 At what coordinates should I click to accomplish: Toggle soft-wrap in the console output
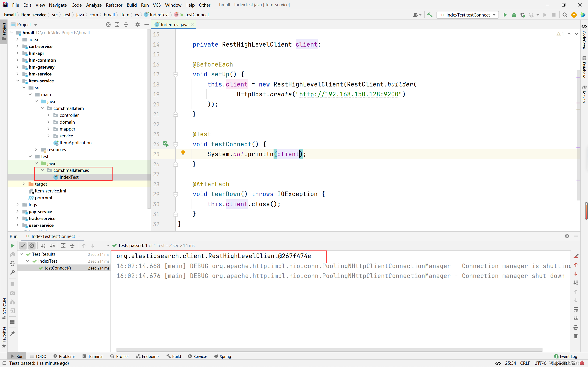(576, 309)
